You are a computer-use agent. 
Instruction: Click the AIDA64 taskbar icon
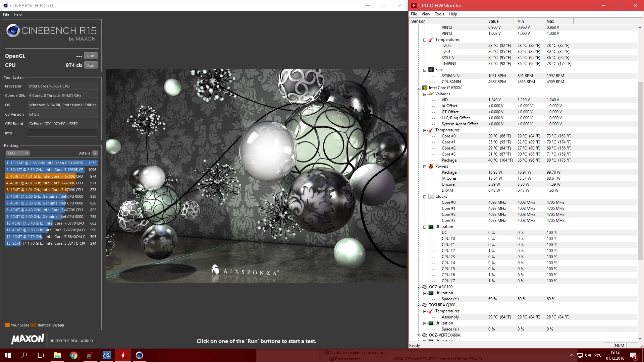(x=106, y=355)
